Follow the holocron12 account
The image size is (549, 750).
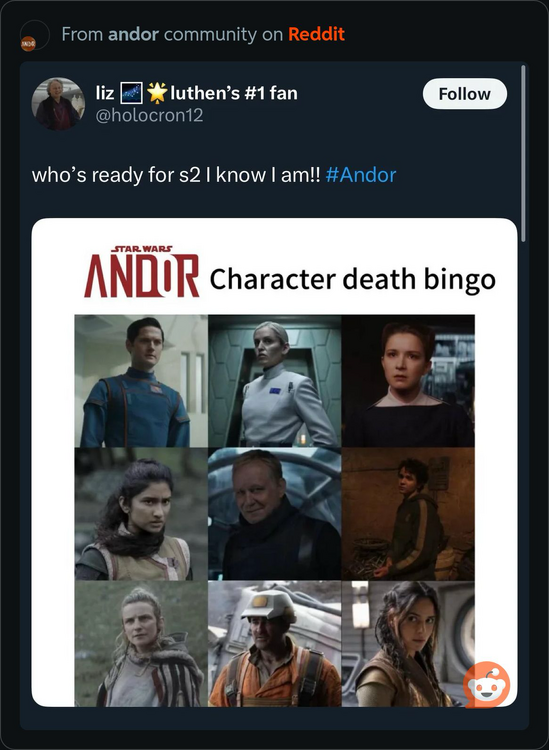coord(464,94)
